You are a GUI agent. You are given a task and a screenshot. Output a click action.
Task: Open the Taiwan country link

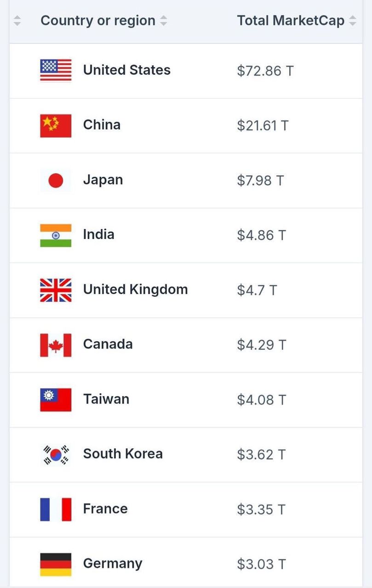pos(106,399)
